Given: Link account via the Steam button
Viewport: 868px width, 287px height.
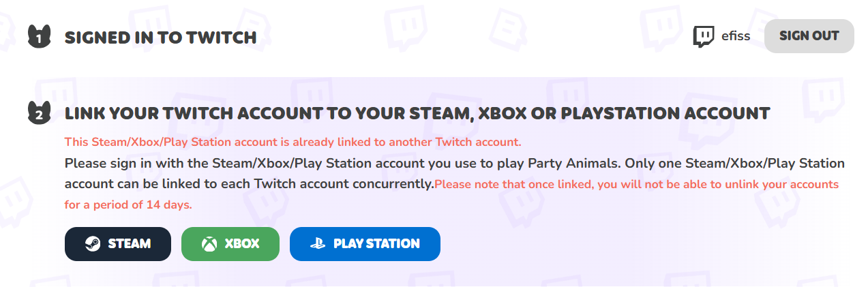Looking at the screenshot, I should point(117,244).
